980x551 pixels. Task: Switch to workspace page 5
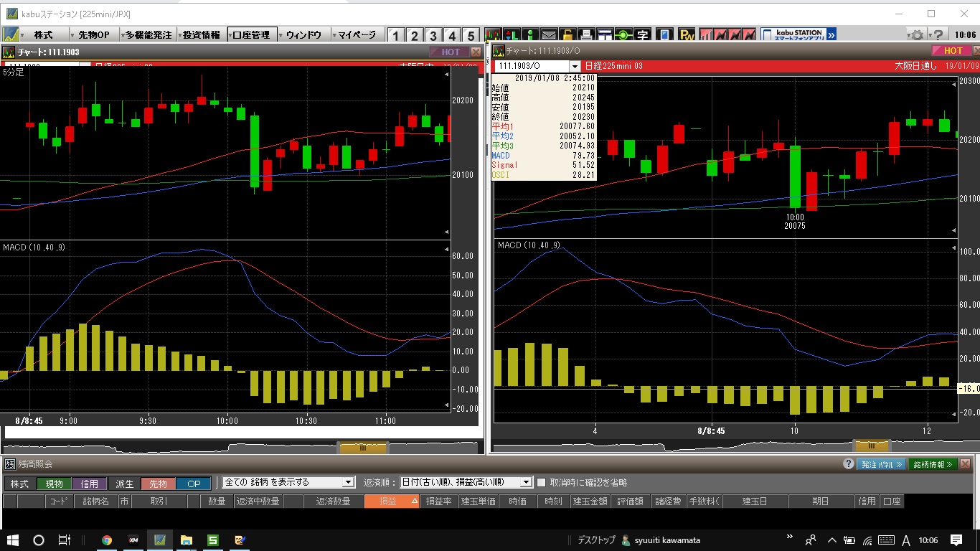coord(470,36)
